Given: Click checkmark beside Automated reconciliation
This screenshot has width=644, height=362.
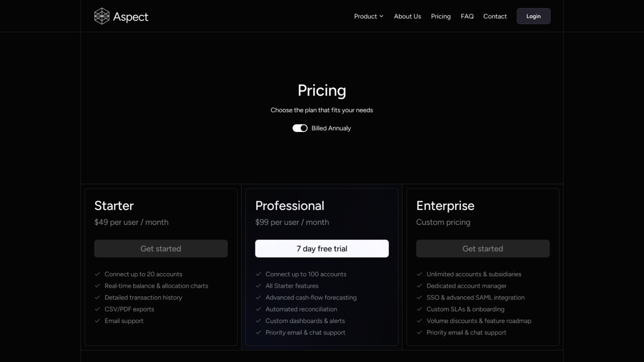Looking at the screenshot, I should (x=258, y=309).
